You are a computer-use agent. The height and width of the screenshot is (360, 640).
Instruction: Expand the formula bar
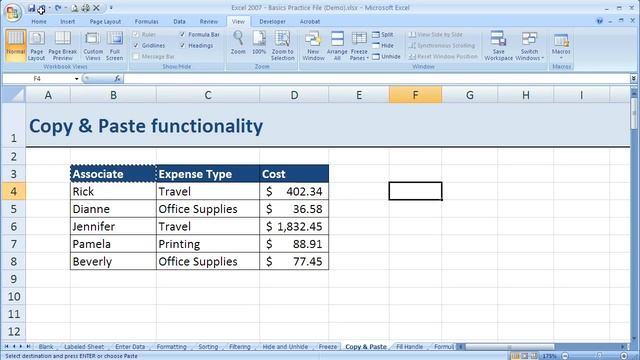[x=633, y=78]
